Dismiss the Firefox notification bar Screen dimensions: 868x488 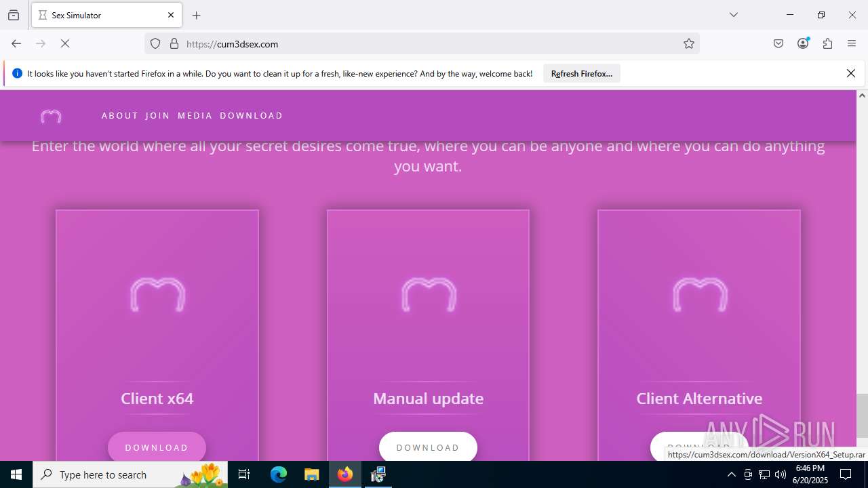[851, 73]
